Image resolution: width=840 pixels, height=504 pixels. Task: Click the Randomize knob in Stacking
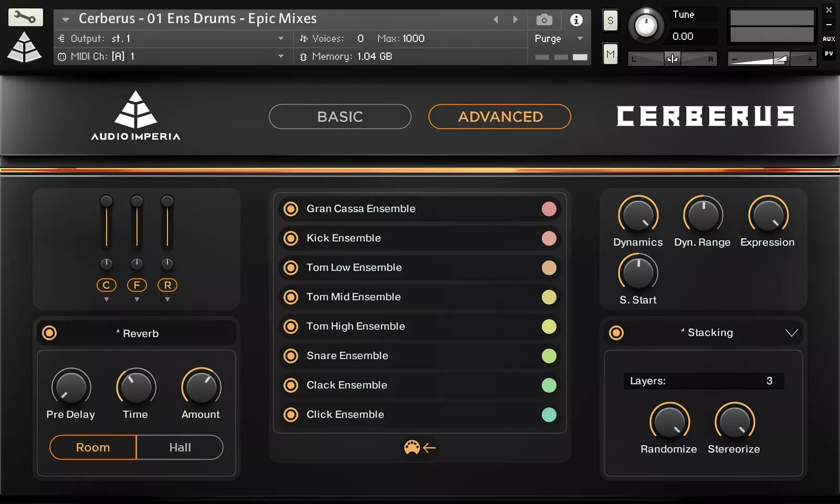(669, 422)
